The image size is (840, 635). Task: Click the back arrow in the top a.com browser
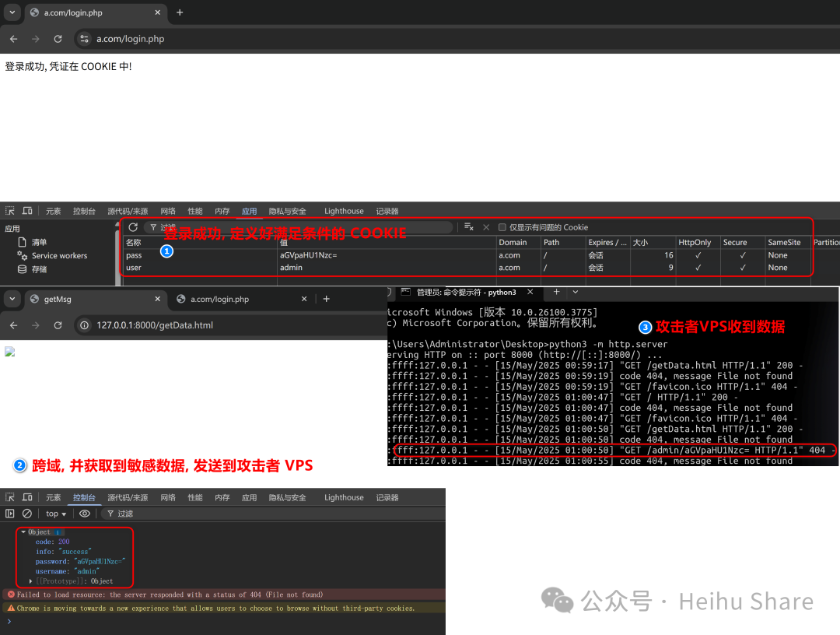[x=14, y=39]
